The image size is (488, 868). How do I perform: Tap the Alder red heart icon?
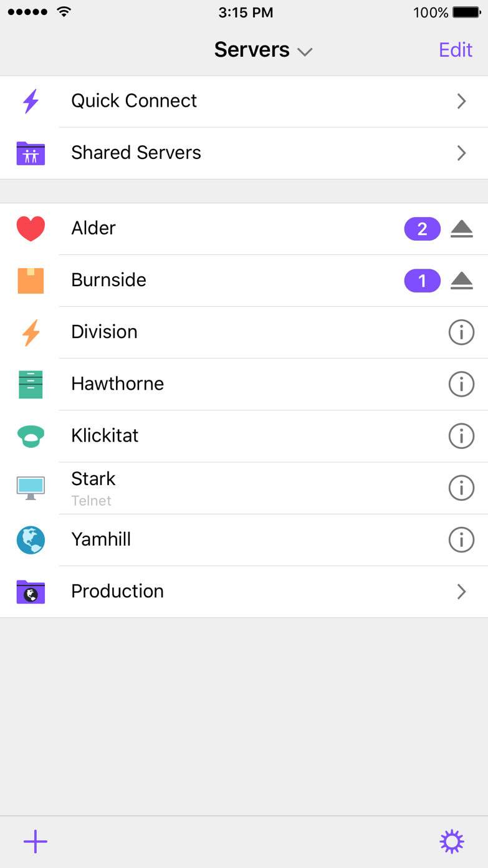pyautogui.click(x=31, y=229)
